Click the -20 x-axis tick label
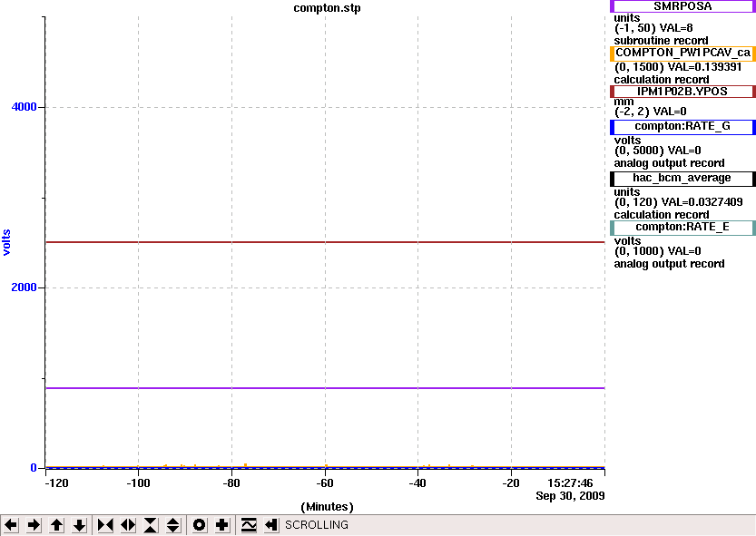The width and height of the screenshot is (756, 536). point(511,483)
